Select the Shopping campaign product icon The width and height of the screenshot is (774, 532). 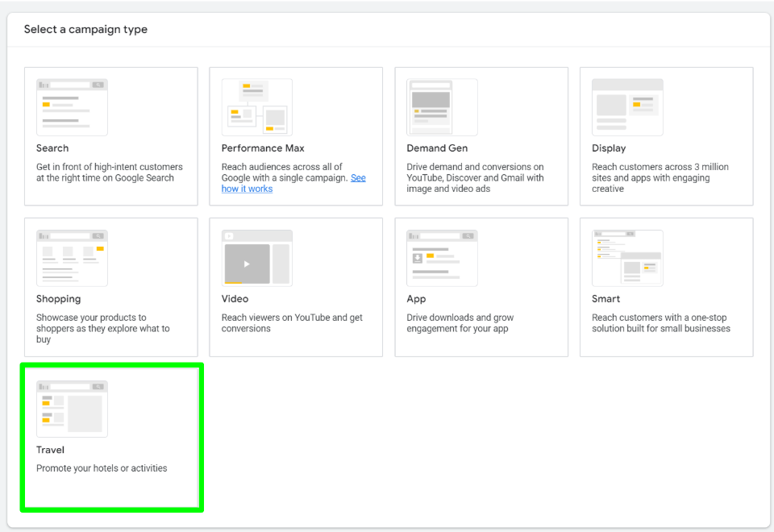click(72, 258)
